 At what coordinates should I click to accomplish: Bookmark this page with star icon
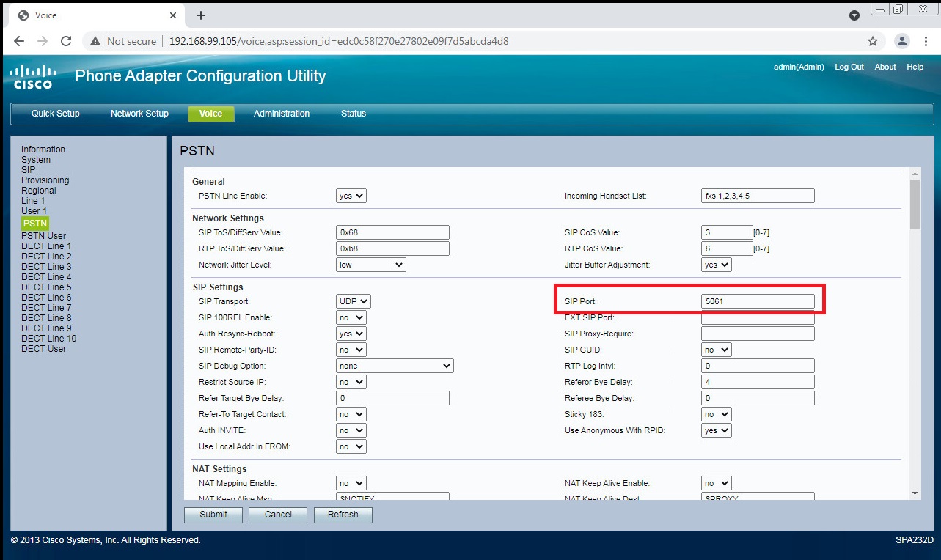tap(873, 41)
